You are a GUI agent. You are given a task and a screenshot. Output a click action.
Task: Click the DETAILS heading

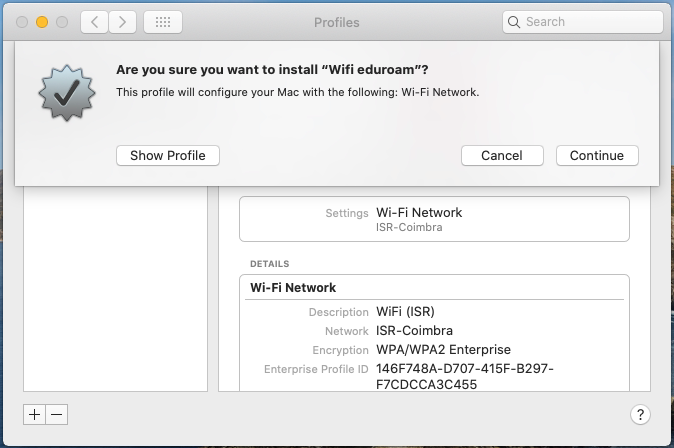270,264
